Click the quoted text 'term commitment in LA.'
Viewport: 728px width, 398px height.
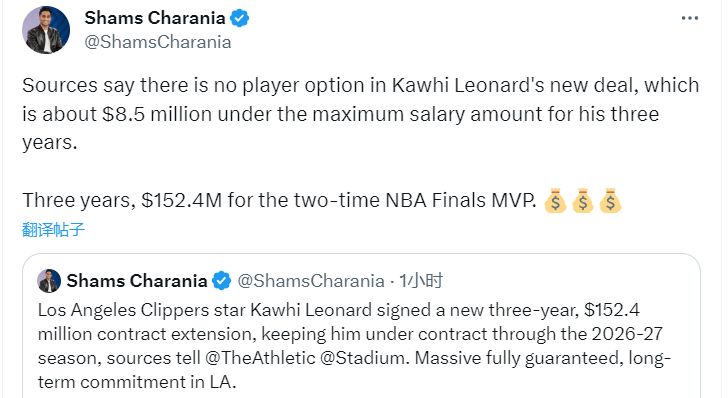click(137, 382)
